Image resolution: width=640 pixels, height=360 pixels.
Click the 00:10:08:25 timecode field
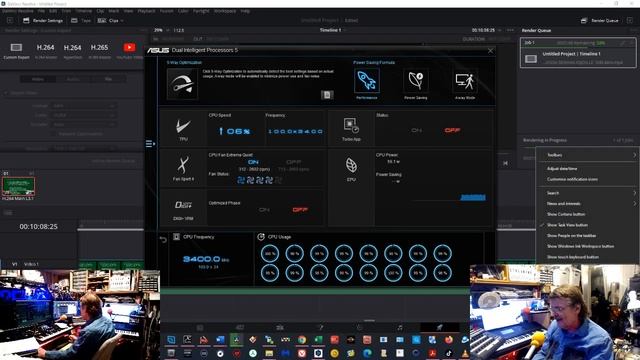(x=38, y=227)
